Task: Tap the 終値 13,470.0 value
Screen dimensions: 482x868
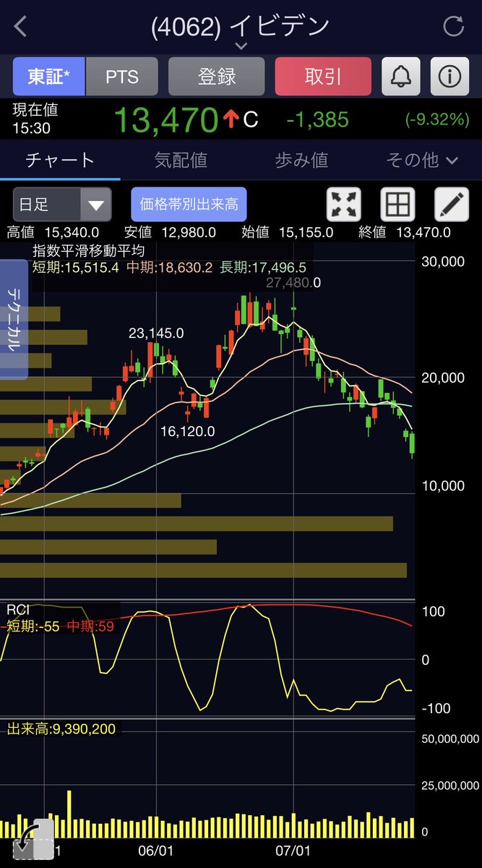Action: (x=405, y=232)
